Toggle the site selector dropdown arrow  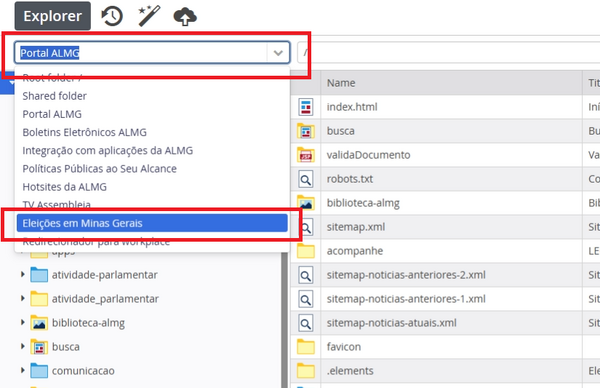pyautogui.click(x=278, y=53)
